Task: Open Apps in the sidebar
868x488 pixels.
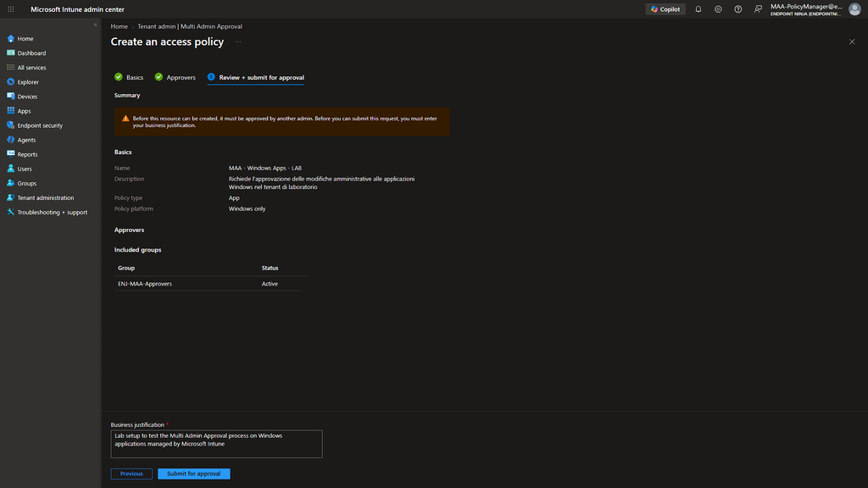Action: pos(24,111)
